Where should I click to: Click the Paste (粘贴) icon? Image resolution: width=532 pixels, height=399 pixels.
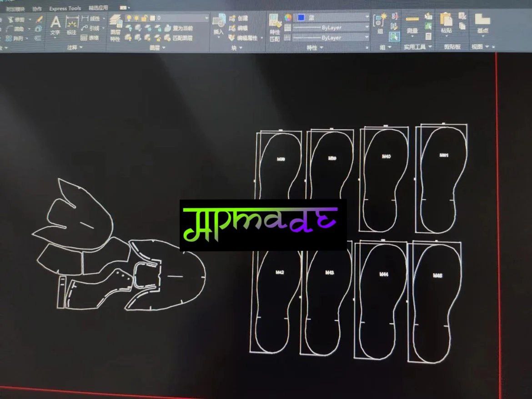coord(446,23)
